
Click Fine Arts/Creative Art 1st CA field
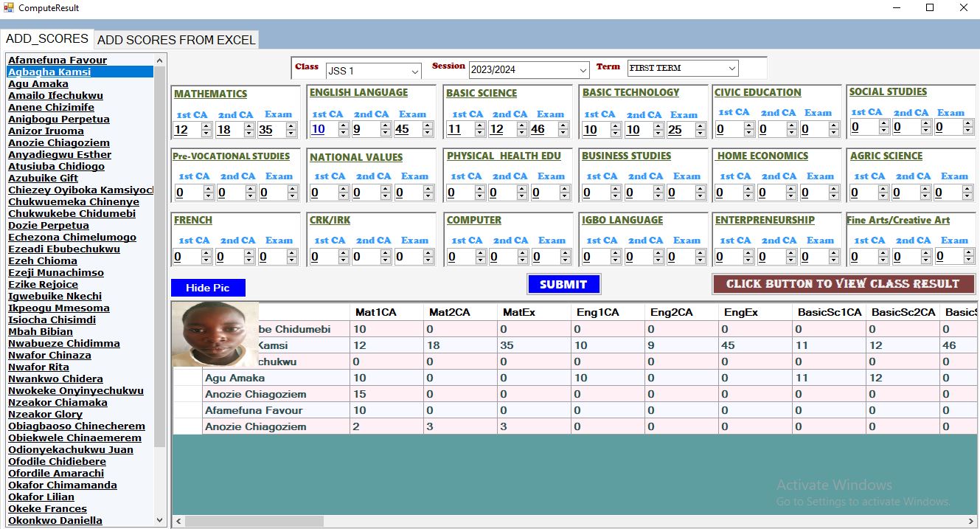pyautogui.click(x=865, y=257)
